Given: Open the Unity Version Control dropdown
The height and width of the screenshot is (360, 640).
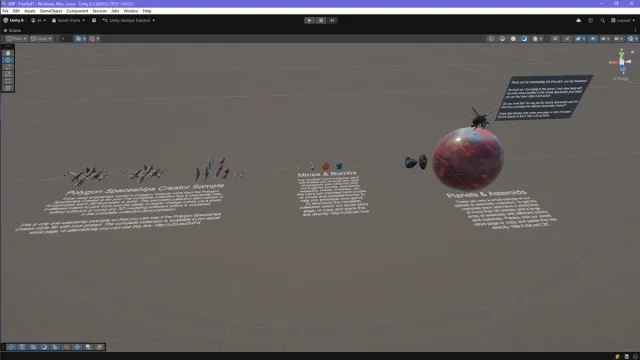Looking at the screenshot, I should click(129, 20).
